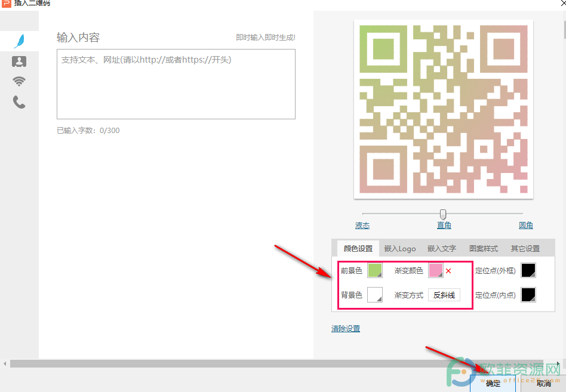
Task: Pick the pink 渐变颜色 gradient swatch
Action: click(x=436, y=270)
